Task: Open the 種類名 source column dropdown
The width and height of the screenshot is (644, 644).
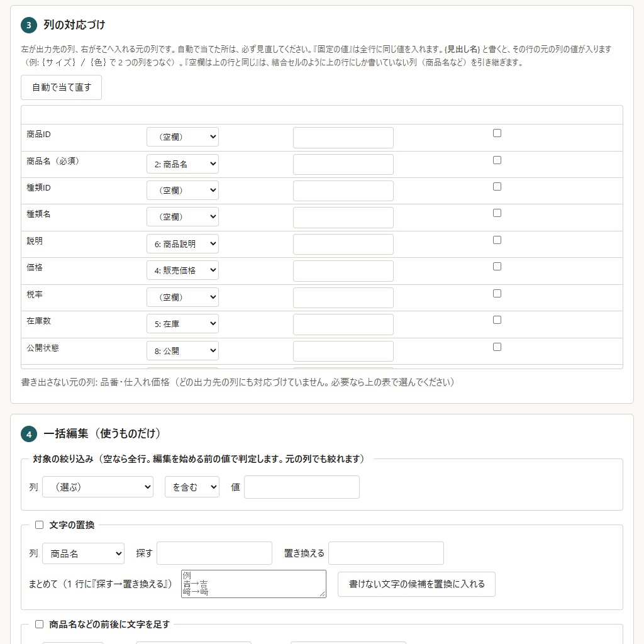Action: pyautogui.click(x=182, y=216)
